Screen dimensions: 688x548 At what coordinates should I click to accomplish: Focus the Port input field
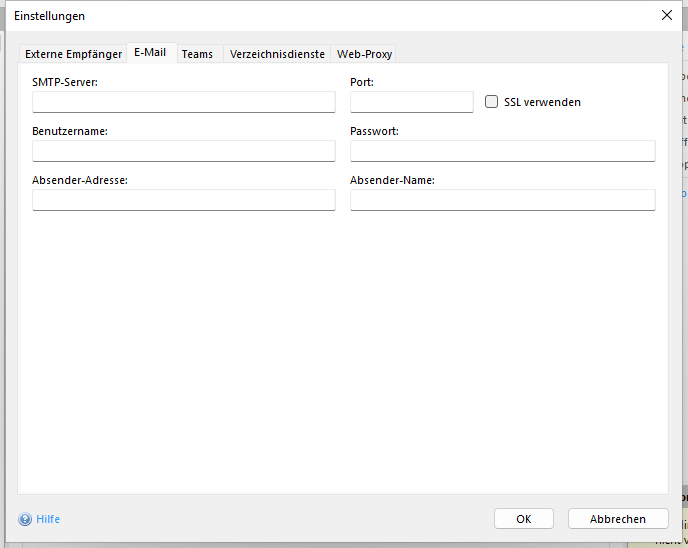pyautogui.click(x=411, y=102)
